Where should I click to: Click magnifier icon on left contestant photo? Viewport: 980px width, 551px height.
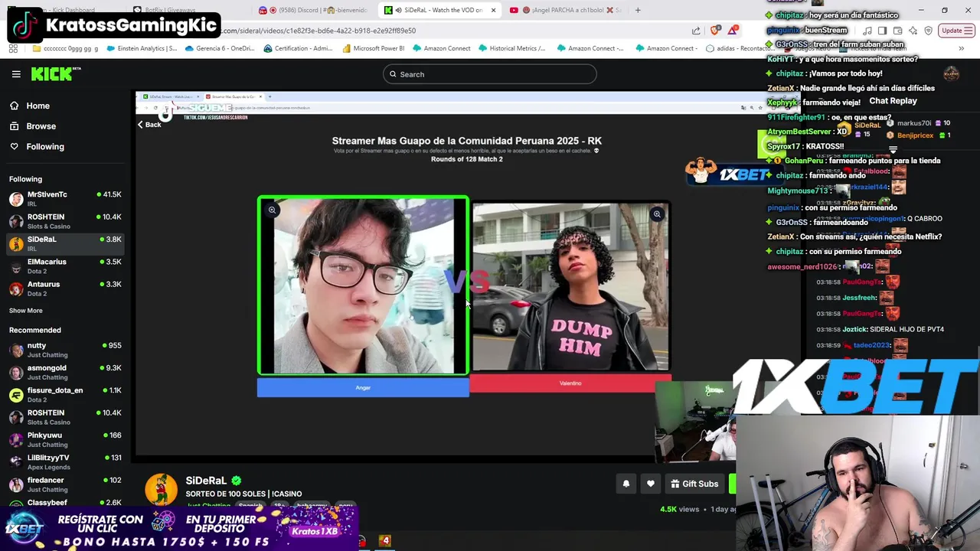(x=272, y=210)
